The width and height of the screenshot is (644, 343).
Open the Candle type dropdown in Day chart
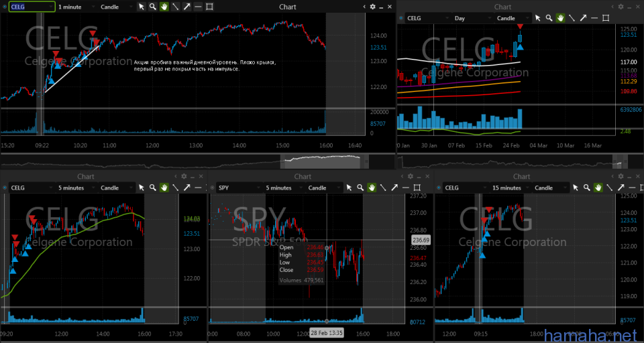tap(513, 18)
